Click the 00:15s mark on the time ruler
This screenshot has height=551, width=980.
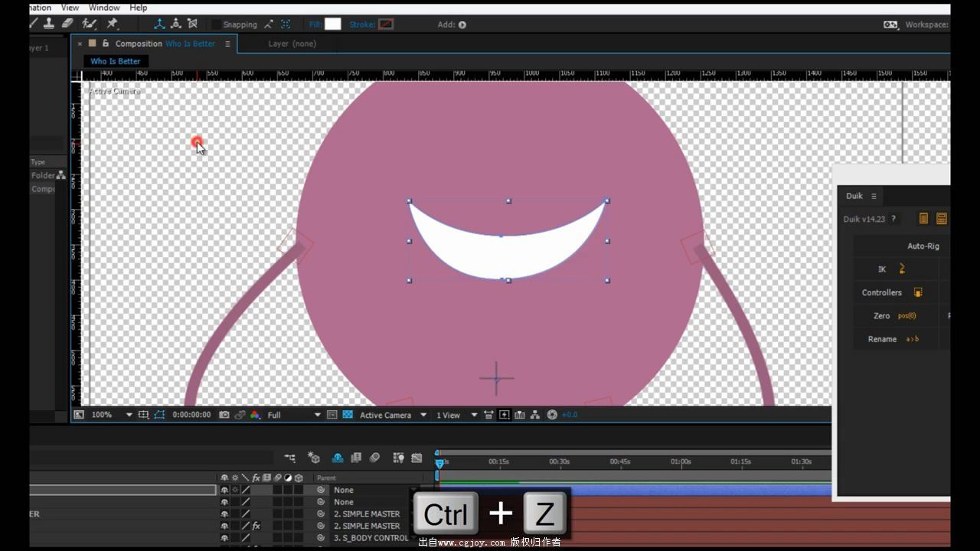pos(498,461)
